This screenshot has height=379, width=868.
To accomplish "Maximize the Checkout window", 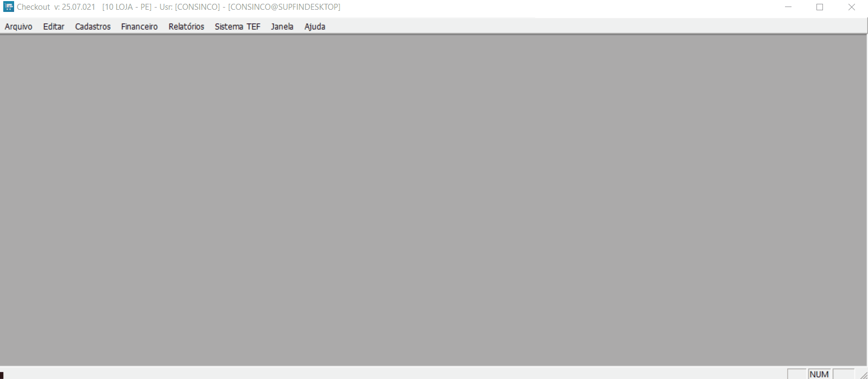I will 820,7.
